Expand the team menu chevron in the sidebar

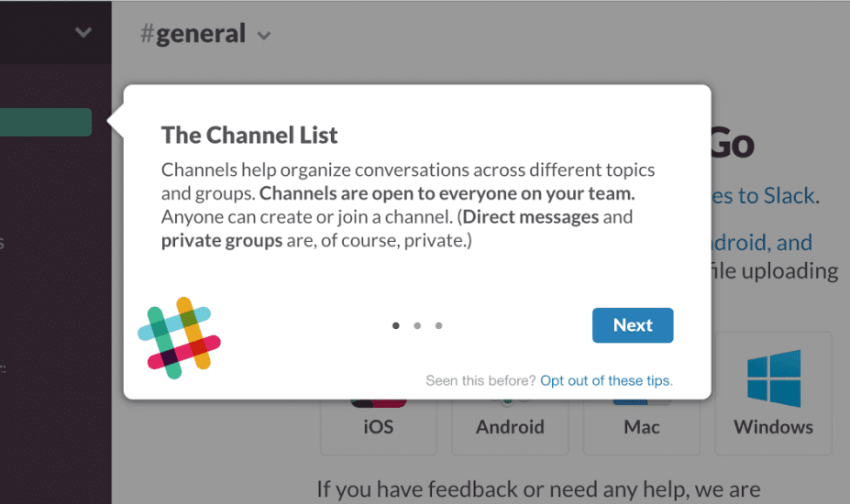[x=83, y=33]
